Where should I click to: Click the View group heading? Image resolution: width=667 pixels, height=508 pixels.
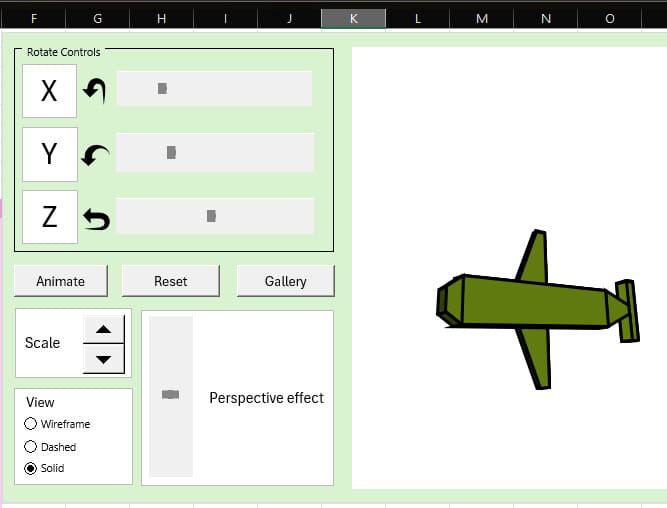40,402
